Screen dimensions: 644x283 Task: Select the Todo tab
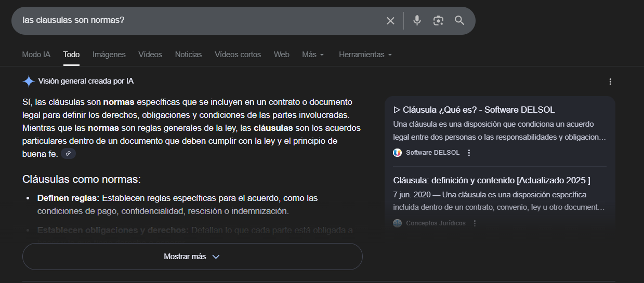pos(72,55)
